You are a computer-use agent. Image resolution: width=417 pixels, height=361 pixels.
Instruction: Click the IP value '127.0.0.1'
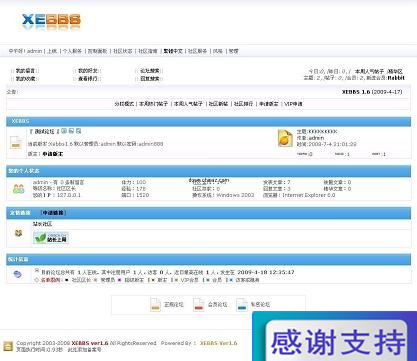(x=69, y=195)
